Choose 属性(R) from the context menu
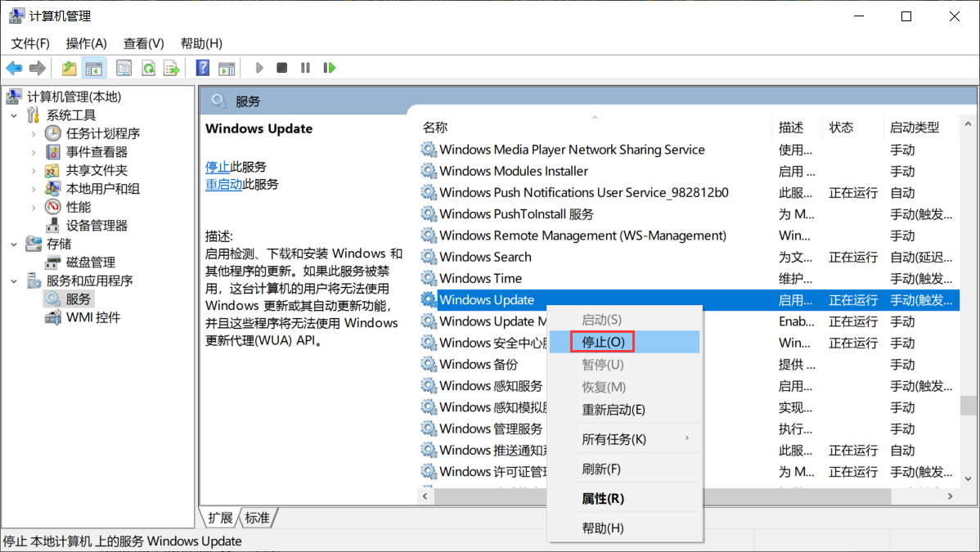 point(603,499)
